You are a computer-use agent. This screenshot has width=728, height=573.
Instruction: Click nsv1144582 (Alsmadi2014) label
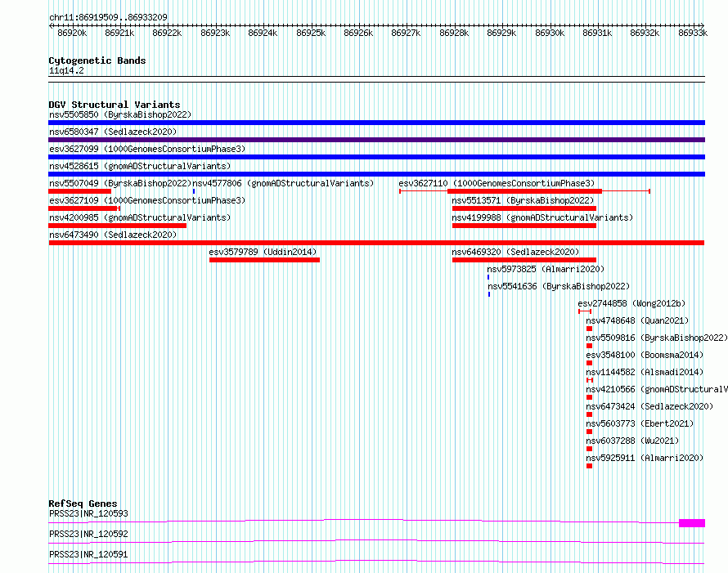(645, 372)
